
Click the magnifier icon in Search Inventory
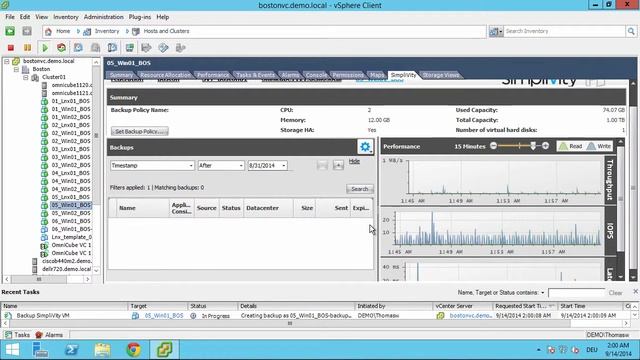coord(631,31)
